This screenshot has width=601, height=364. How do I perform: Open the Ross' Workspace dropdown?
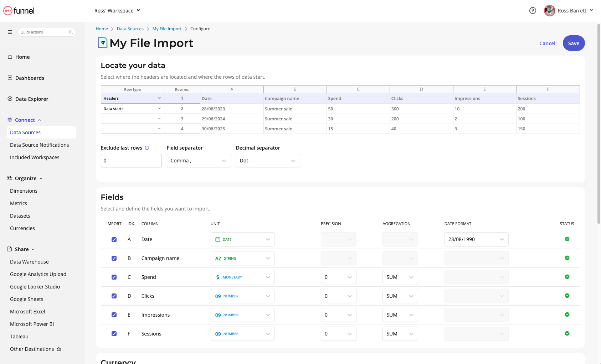pos(117,11)
